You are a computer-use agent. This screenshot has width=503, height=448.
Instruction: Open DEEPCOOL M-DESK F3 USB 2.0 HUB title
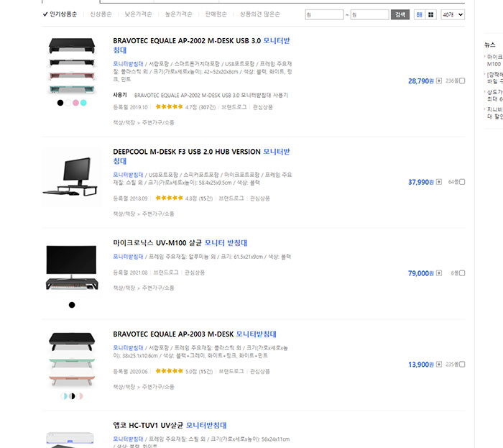(x=201, y=156)
